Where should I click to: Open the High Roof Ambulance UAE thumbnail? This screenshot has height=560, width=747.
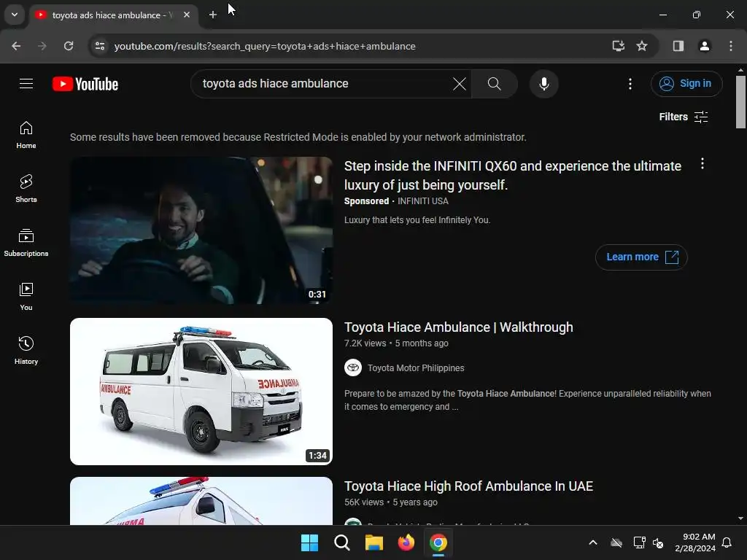tap(201, 501)
